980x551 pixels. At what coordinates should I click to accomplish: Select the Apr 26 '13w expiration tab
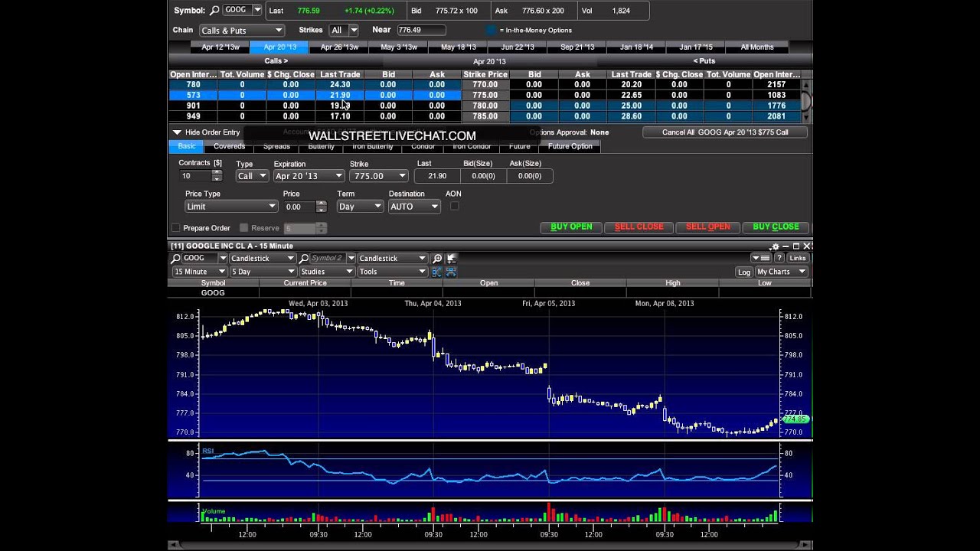[x=339, y=47]
